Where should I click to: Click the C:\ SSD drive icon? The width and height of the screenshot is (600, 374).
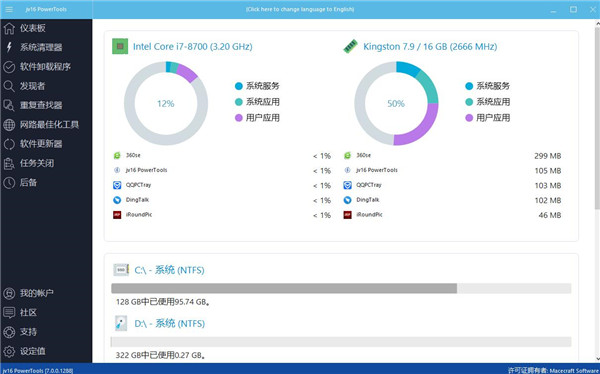point(121,270)
